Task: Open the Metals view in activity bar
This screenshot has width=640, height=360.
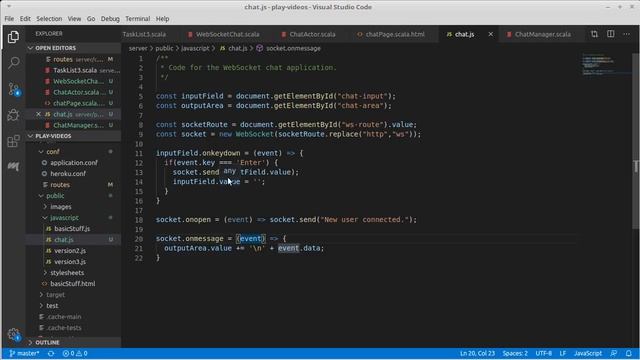Action: [x=13, y=166]
